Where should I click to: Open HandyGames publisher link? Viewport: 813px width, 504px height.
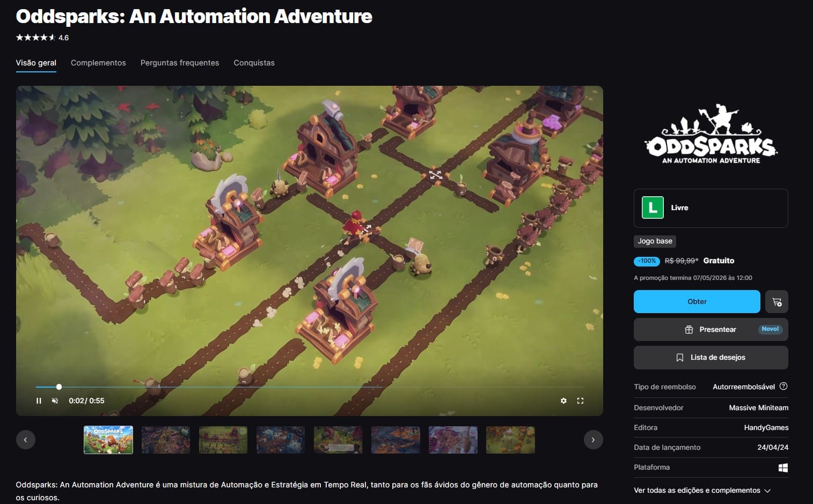(x=766, y=427)
